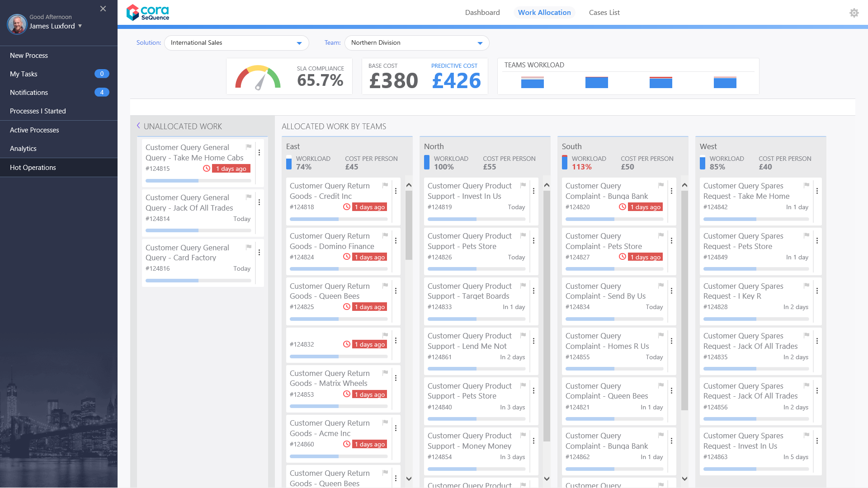Click the Cora SeQuence logo

[148, 13]
